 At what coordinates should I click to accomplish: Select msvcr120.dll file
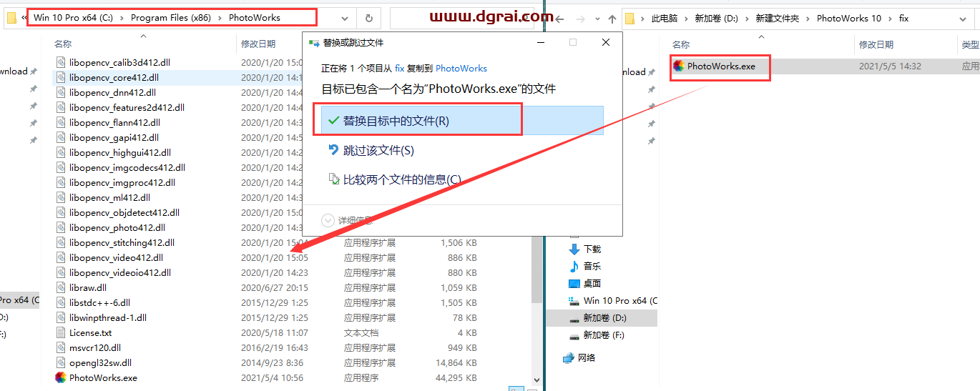95,347
